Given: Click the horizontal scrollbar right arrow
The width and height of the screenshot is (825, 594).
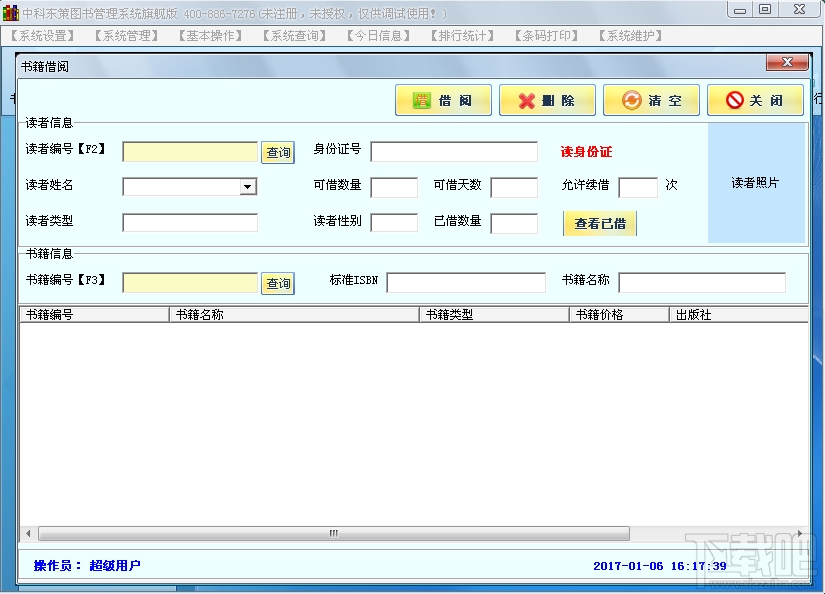Looking at the screenshot, I should point(800,533).
